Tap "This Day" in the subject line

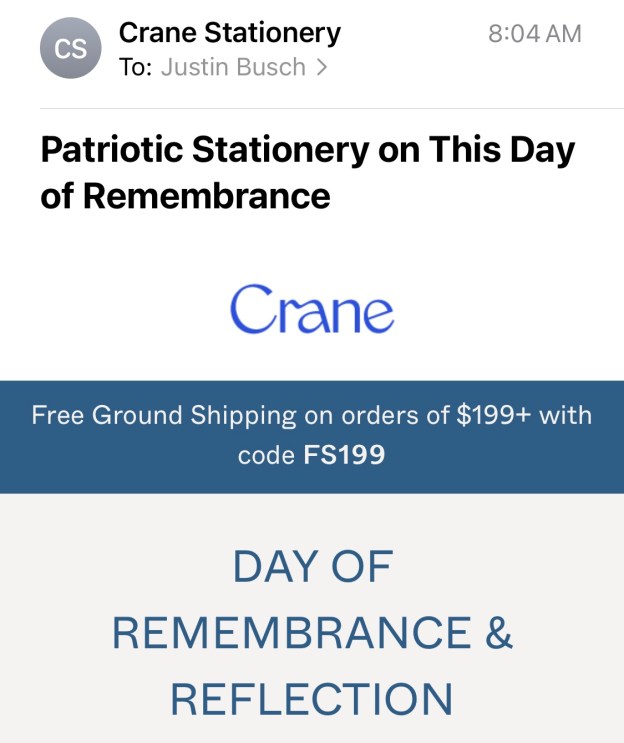pos(502,150)
